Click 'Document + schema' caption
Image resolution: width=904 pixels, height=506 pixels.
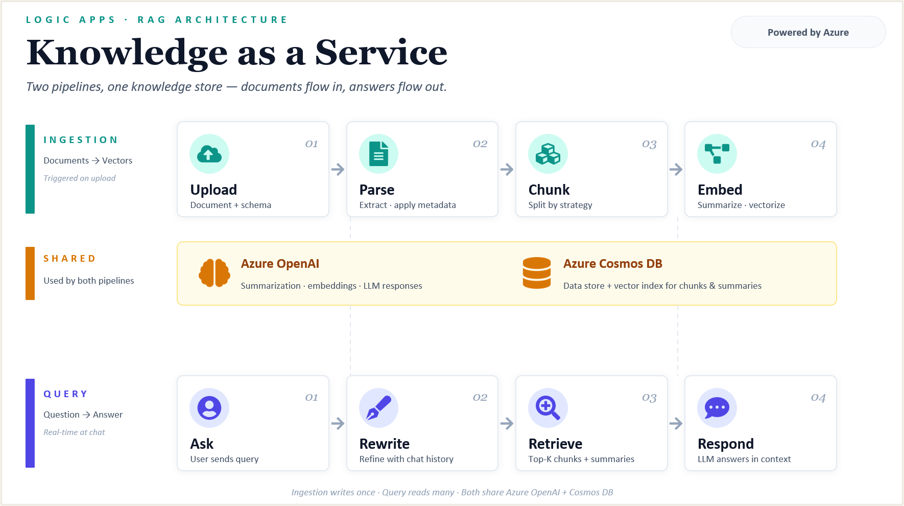click(231, 205)
